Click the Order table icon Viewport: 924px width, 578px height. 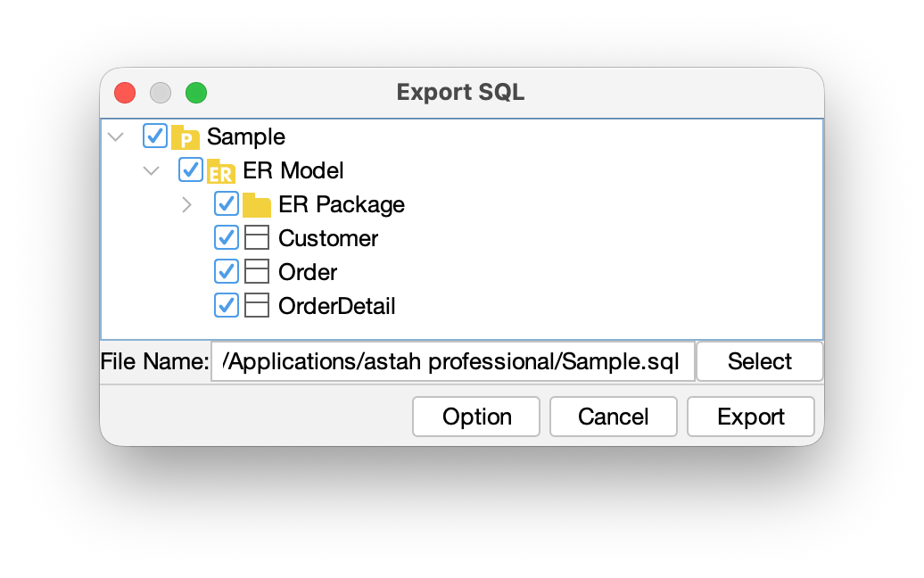(x=257, y=271)
